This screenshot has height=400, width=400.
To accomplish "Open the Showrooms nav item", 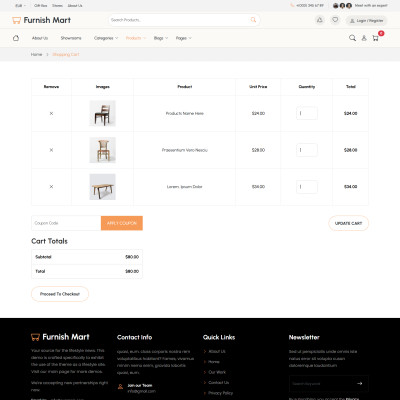I will [x=71, y=38].
